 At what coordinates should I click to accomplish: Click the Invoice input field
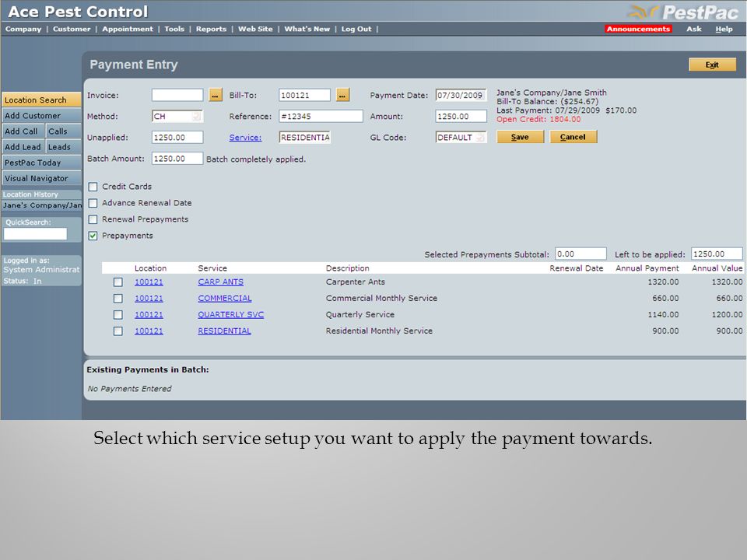tap(177, 95)
